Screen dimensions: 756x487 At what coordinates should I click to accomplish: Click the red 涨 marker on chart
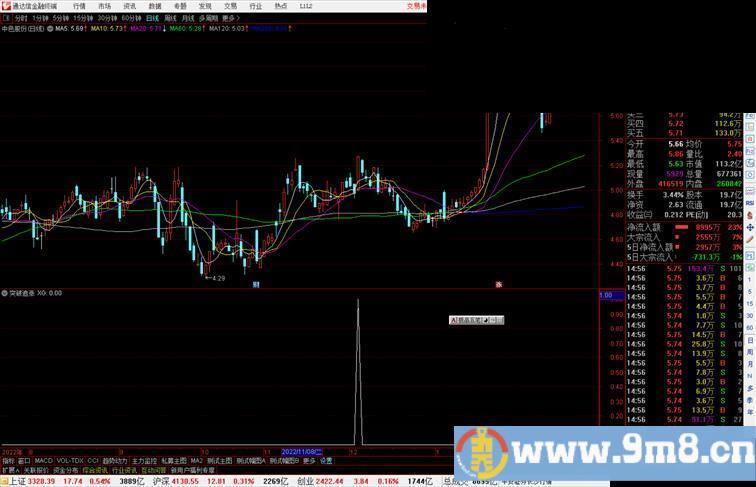pos(498,285)
